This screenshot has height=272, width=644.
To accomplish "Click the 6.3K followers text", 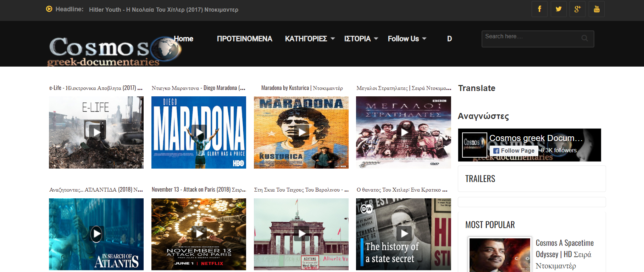I will [x=559, y=151].
